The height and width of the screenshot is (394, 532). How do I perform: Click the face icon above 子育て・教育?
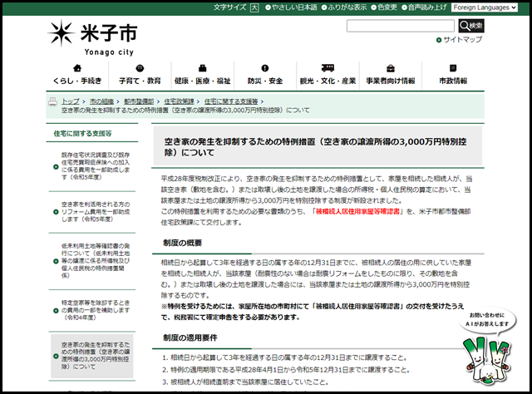140,68
